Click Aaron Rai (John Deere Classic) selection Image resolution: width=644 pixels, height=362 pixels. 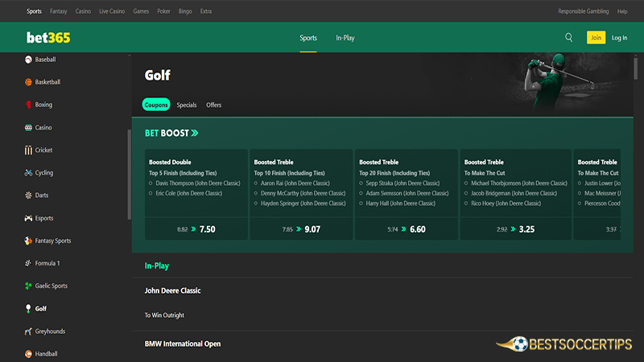pos(295,183)
